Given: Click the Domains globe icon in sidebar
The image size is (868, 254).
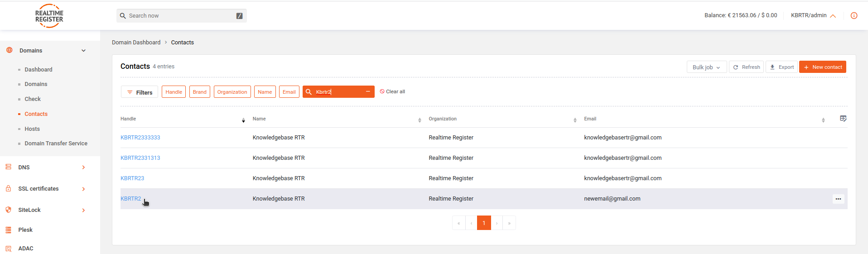Looking at the screenshot, I should tap(9, 50).
